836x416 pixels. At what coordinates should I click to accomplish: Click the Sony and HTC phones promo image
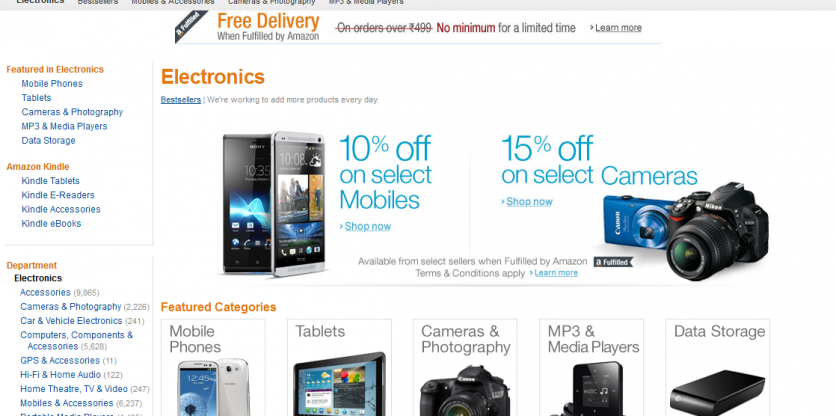[x=273, y=204]
